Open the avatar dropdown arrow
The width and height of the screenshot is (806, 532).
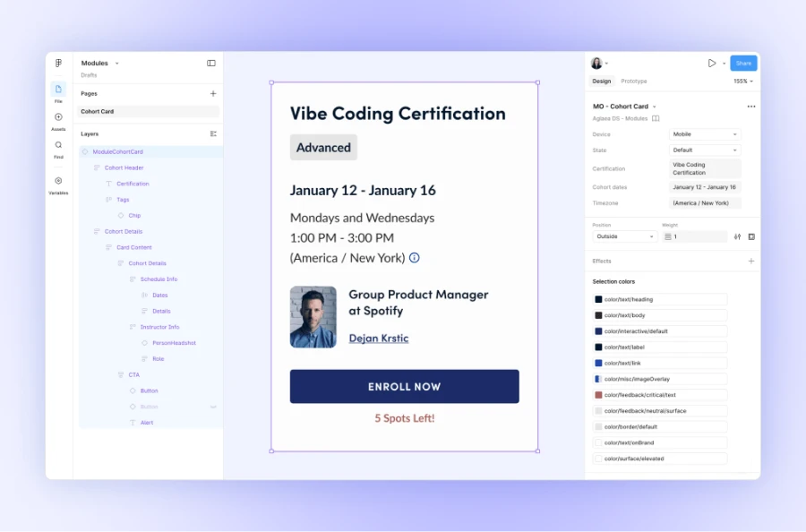(x=606, y=64)
